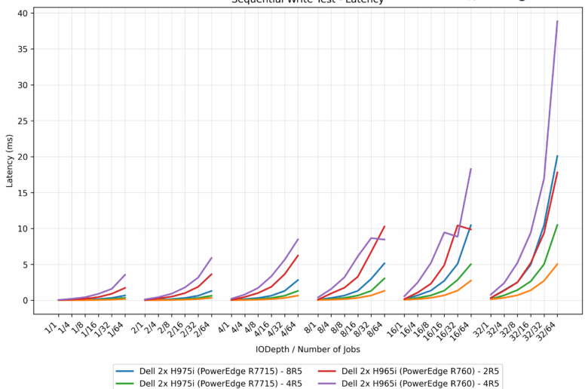Click the blue legend line for H975i 8R5
The image size is (588, 389).
point(125,370)
